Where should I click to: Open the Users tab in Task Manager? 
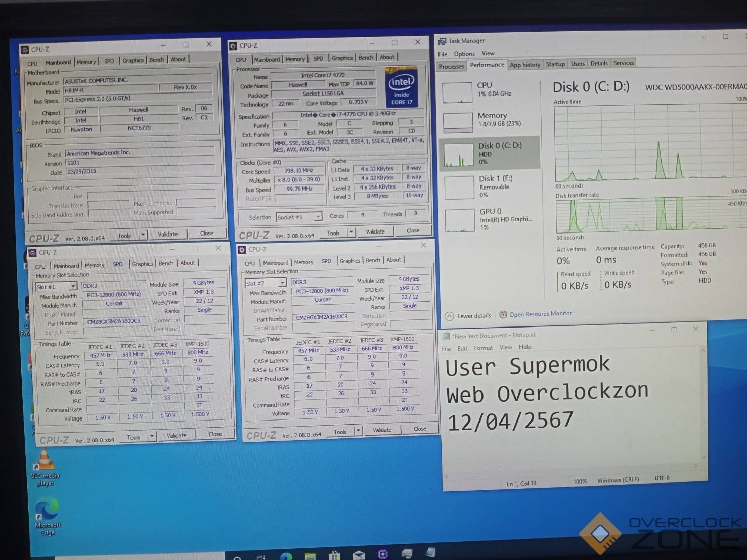click(578, 64)
